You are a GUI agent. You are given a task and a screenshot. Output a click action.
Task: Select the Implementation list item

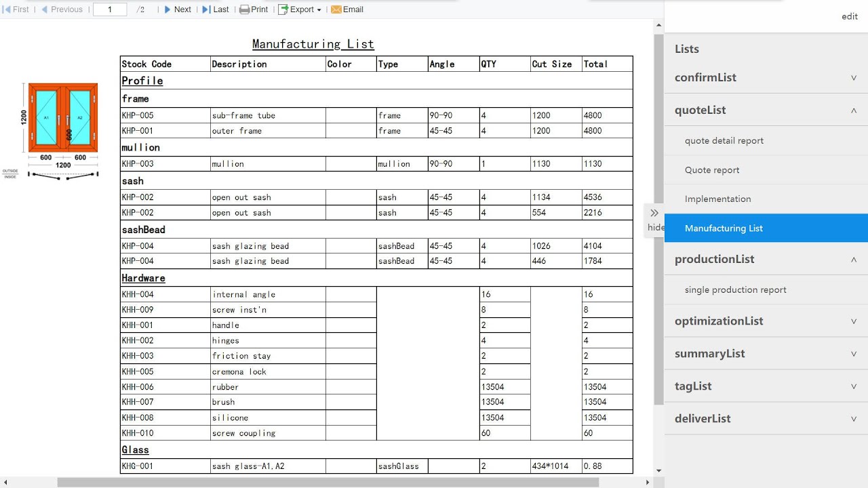click(x=766, y=199)
